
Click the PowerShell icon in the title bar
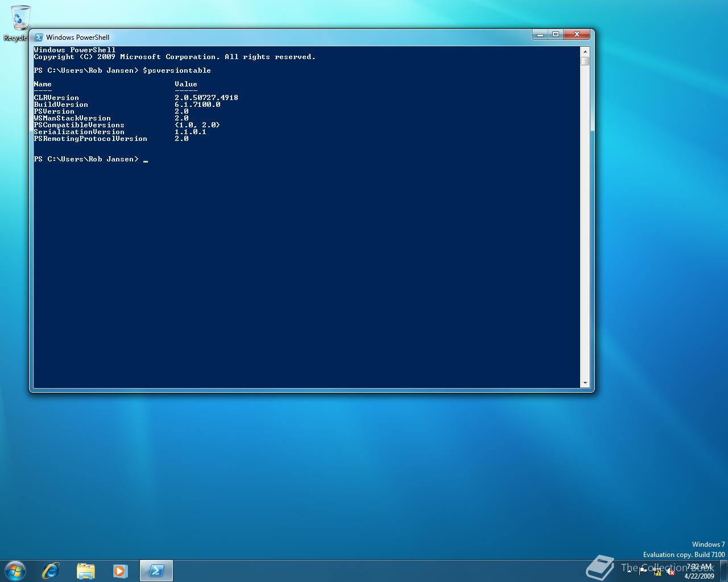click(x=39, y=38)
